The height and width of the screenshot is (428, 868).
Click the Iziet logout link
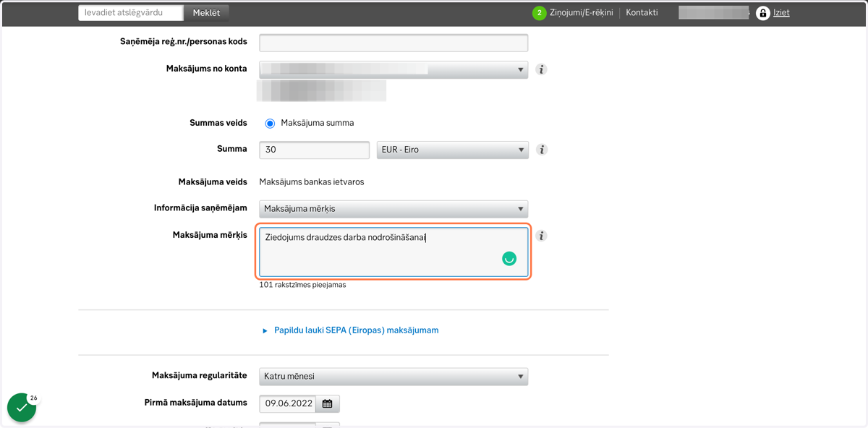click(781, 13)
